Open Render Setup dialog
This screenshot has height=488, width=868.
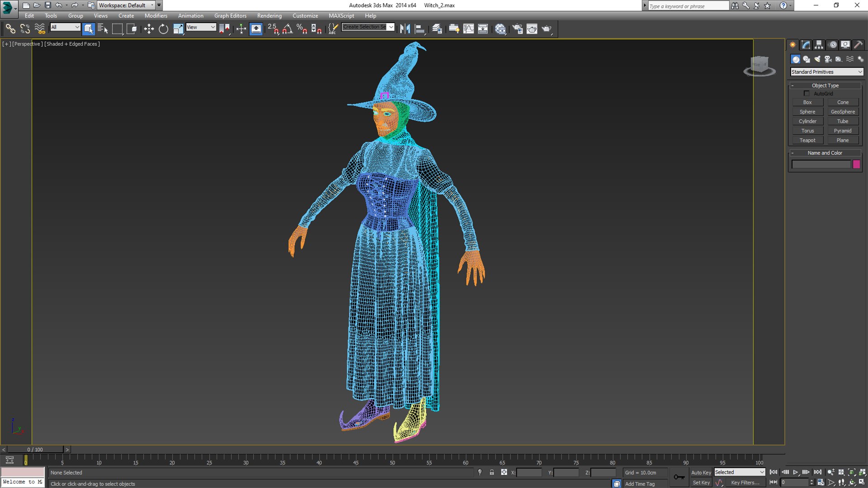(x=517, y=29)
